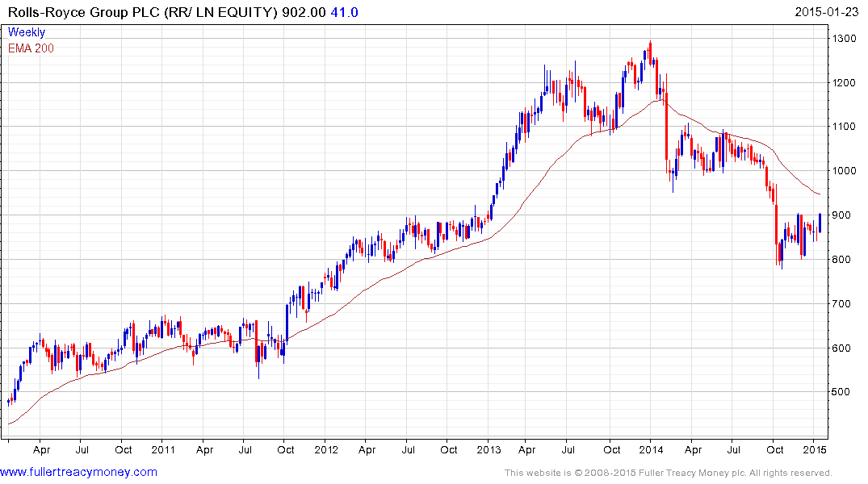Click the 1000 price axis label
868x484 pixels.
tap(844, 170)
